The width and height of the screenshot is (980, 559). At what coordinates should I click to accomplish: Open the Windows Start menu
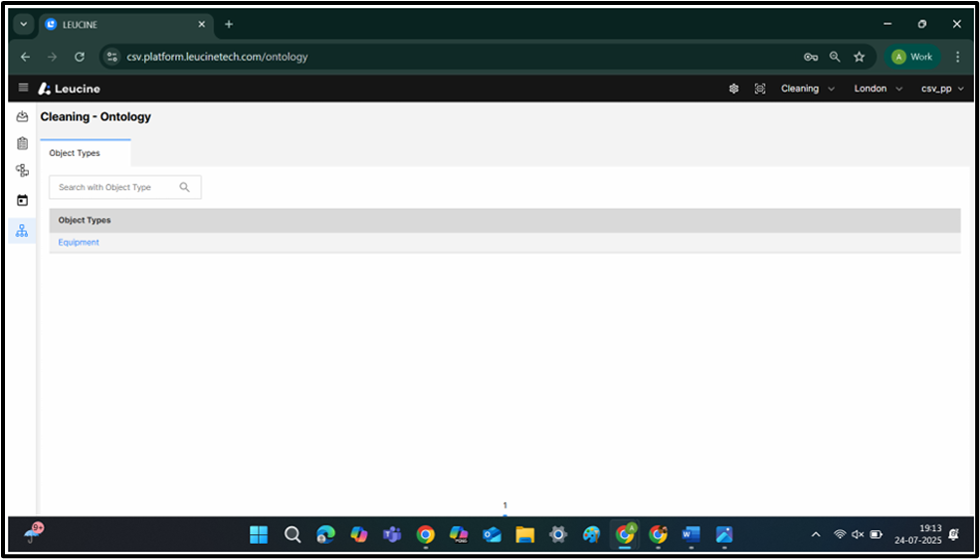259,535
